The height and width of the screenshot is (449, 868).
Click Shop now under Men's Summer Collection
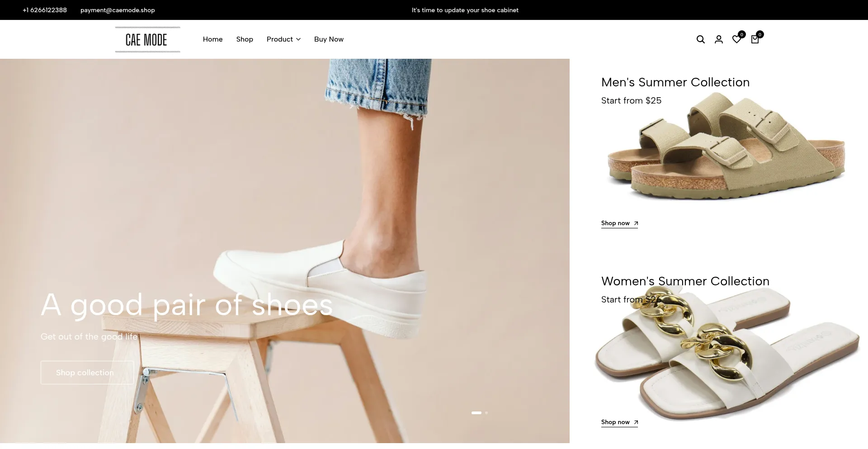tap(615, 223)
